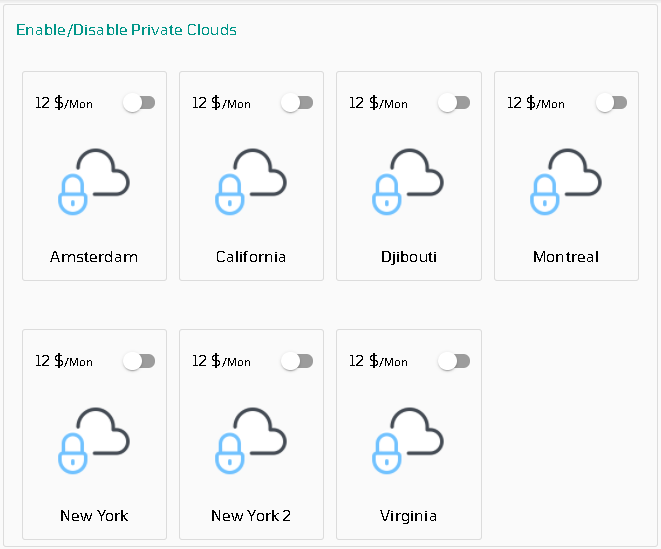
Task: Toggle the New York 2 cloud switch
Action: (297, 361)
